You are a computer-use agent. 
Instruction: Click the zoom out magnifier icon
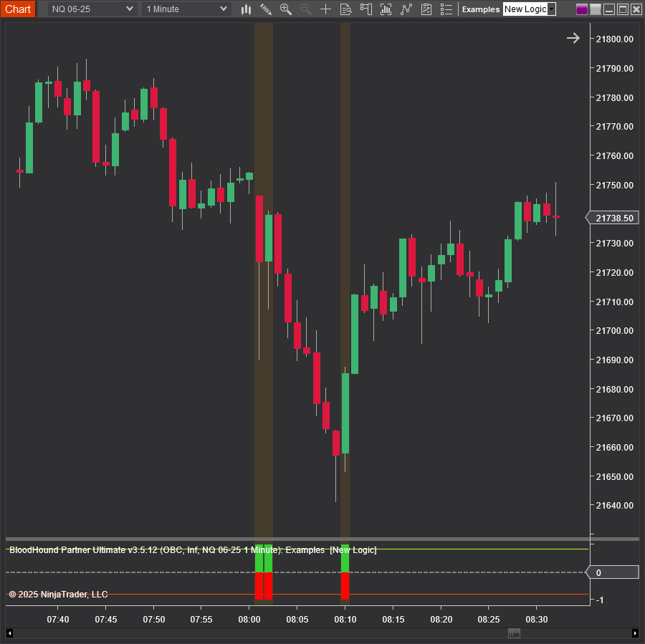pyautogui.click(x=305, y=9)
